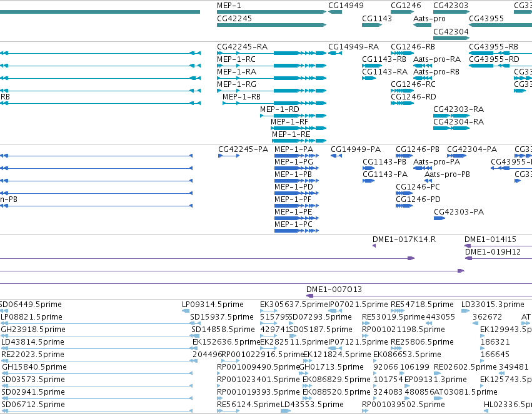Viewport: 532px width, 414px height.
Task: Click the CG42304 gene label
Action: click(x=451, y=31)
